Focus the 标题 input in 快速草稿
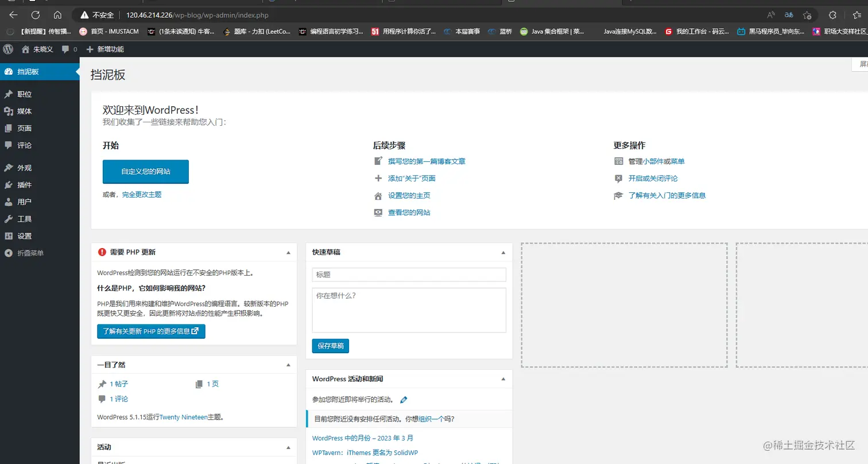Viewport: 868px width, 464px height. point(409,274)
